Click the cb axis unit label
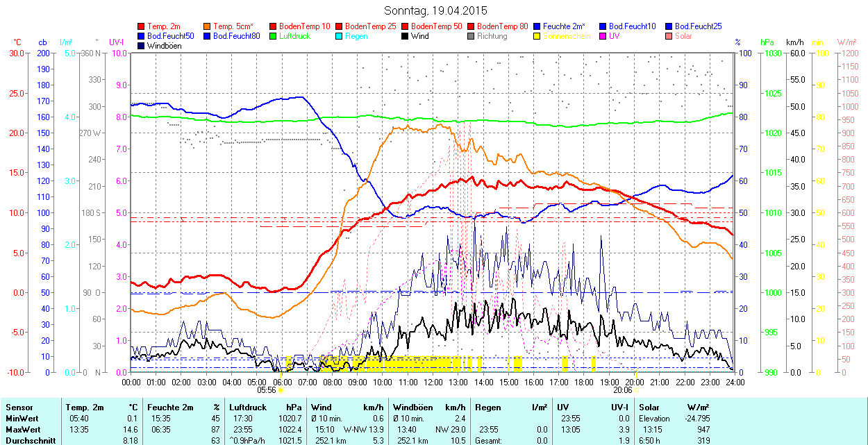Viewport: 868px width, 445px height. coord(43,42)
